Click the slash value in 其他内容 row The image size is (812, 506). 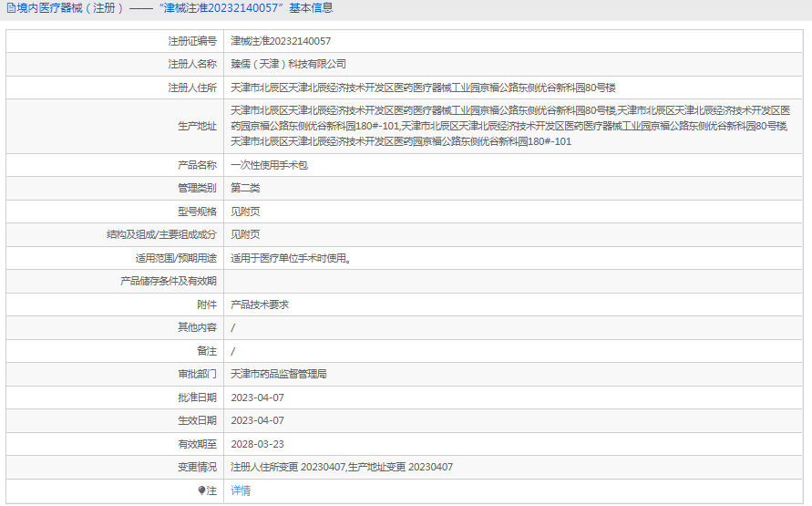click(233, 328)
